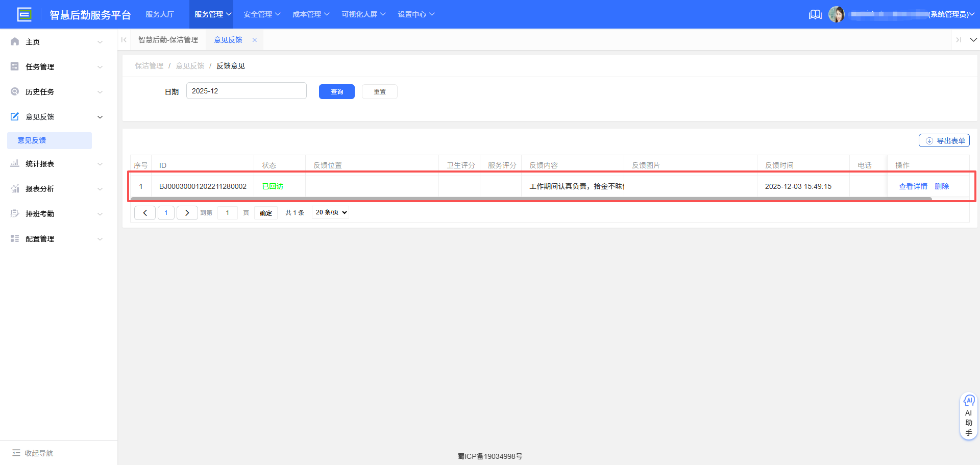Click the date input showing 2025-12
Image resolution: width=980 pixels, height=465 pixels.
(247, 90)
